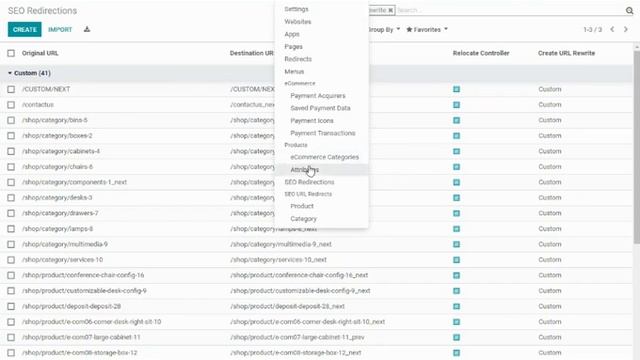Tick the select-all header checkbox
The width and height of the screenshot is (640, 360).
click(11, 53)
